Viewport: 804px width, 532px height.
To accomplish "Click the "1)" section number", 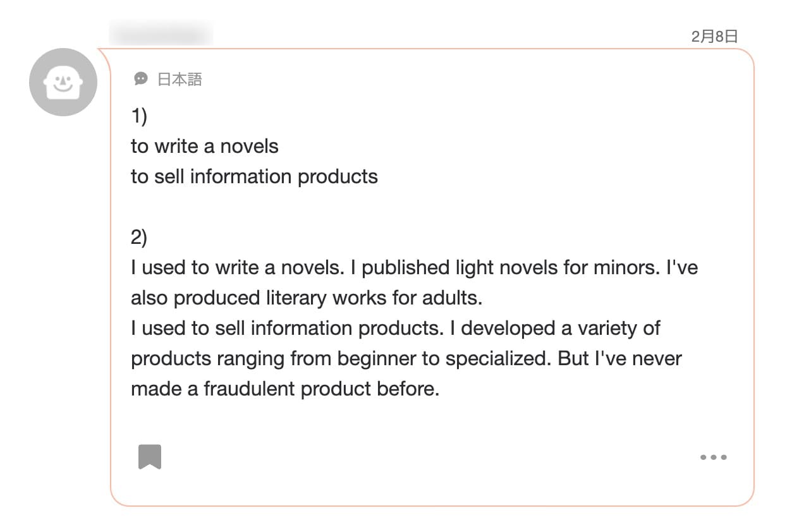I will (x=139, y=116).
